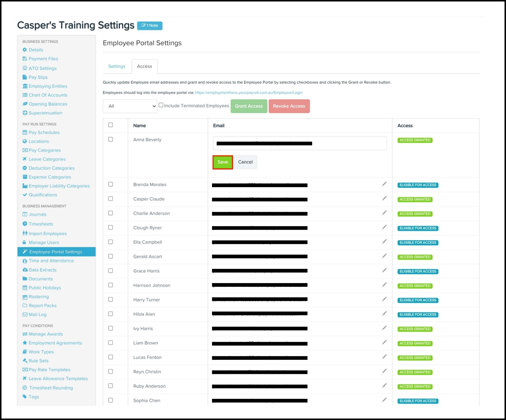
Task: Click the edit pencil next to Sophia Chen's email
Action: [x=384, y=400]
